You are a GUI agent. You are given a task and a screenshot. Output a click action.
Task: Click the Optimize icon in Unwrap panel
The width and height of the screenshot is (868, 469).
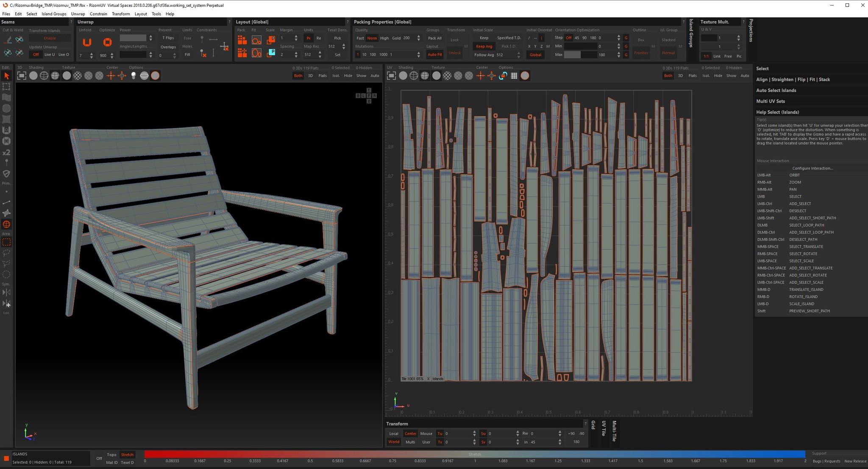click(107, 42)
